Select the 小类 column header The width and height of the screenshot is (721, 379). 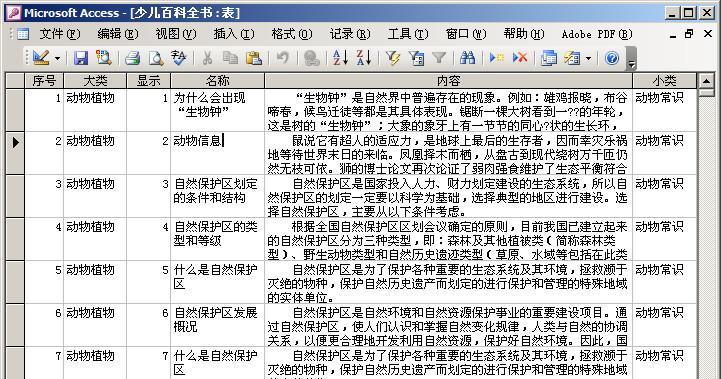pos(664,80)
